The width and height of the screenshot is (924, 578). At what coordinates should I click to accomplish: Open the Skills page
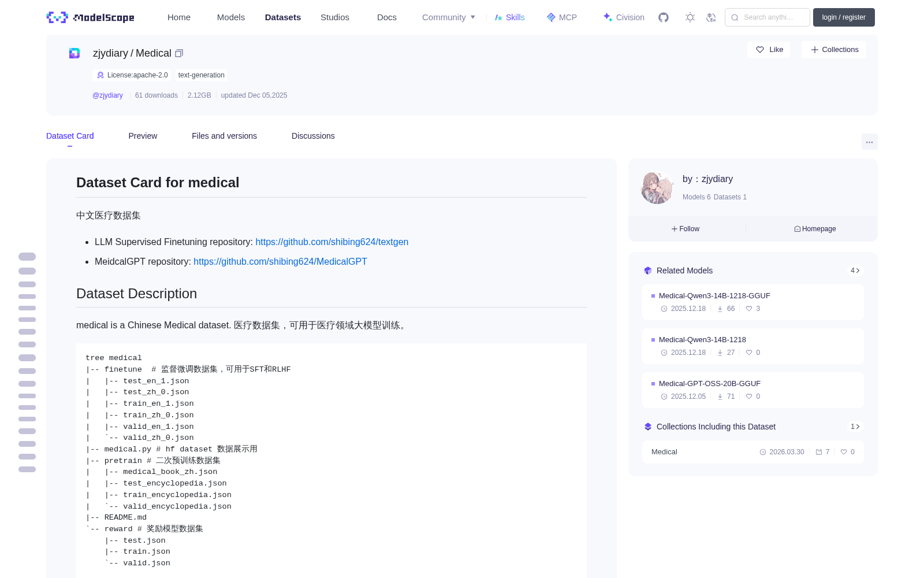click(x=510, y=17)
